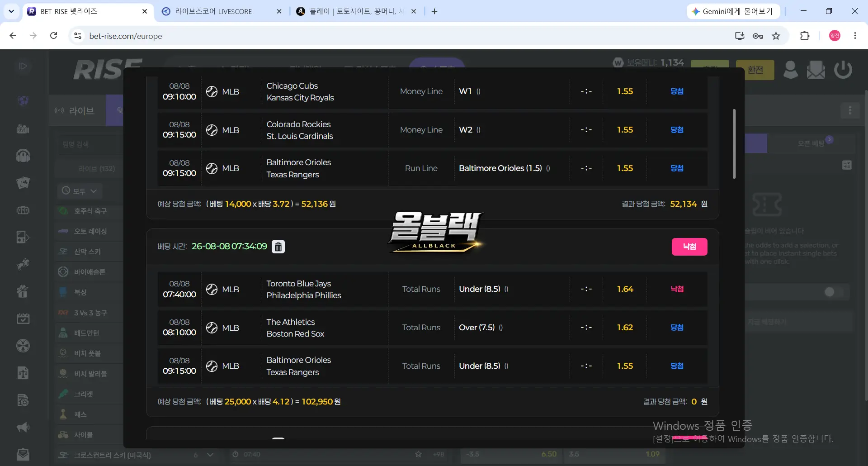Viewport: 868px width, 466px height.
Task: Click the Toronto Blue Jays vs Philadelphia Phillies match
Action: [x=303, y=289]
